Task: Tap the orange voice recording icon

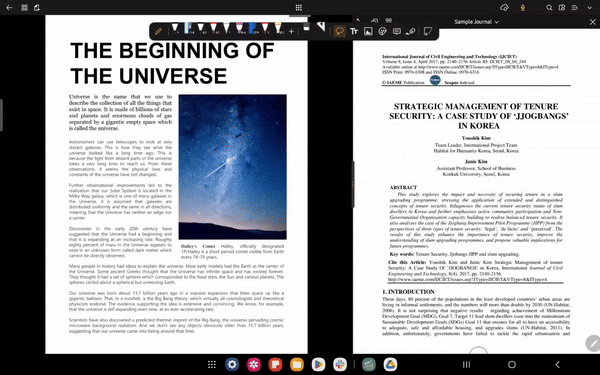Action: pos(523,7)
